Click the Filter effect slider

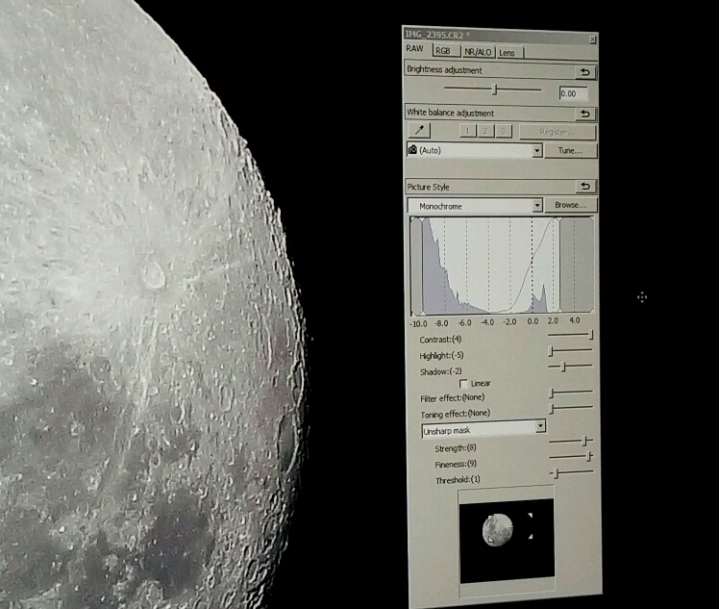pos(572,392)
